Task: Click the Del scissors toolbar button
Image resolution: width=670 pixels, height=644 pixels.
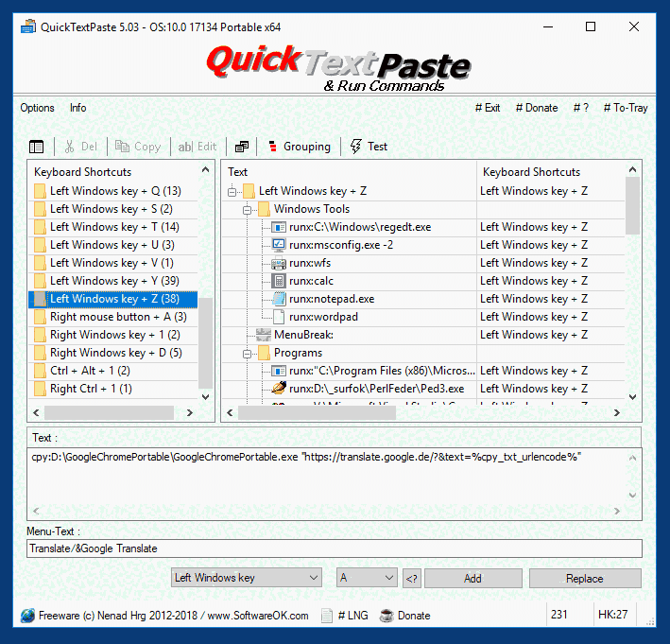Action: click(x=80, y=147)
